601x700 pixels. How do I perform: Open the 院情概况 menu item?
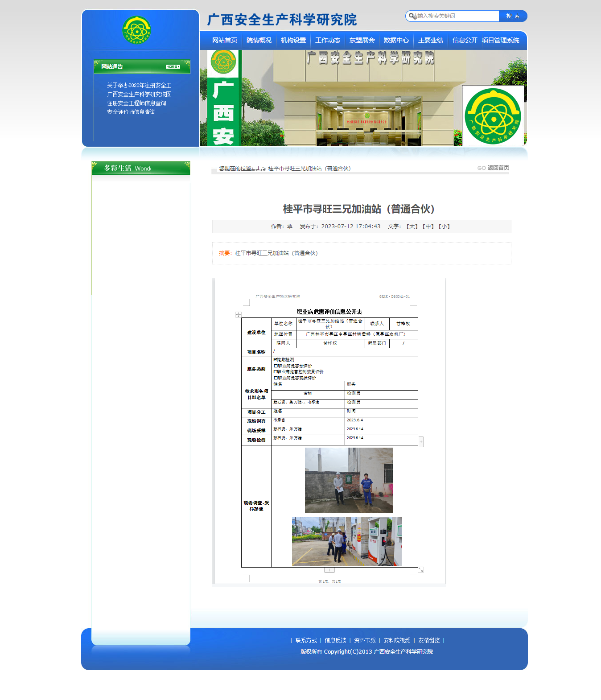click(x=259, y=40)
